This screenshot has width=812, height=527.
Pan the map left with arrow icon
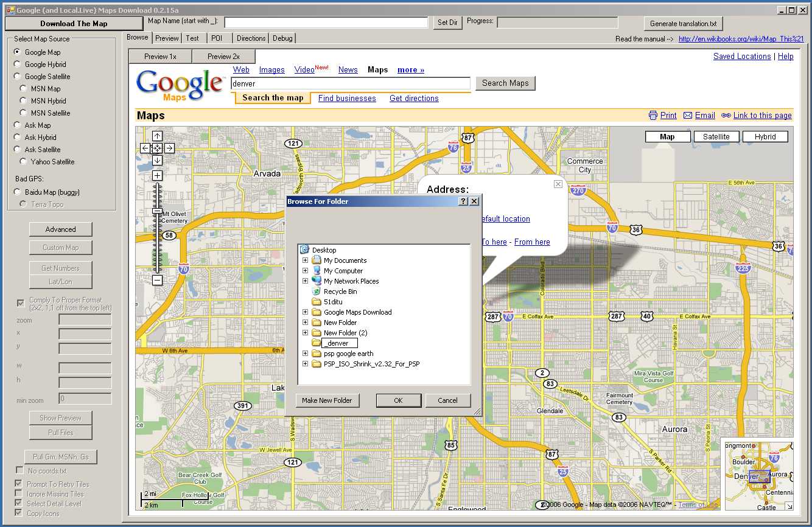[145, 148]
